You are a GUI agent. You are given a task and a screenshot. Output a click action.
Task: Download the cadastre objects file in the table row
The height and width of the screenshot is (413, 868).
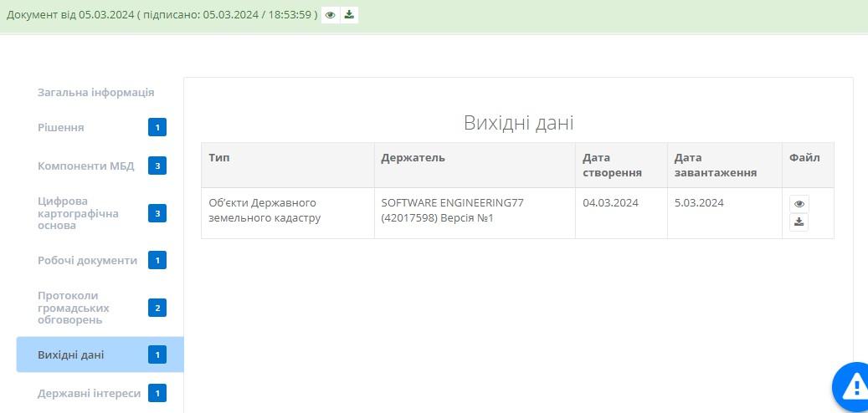(x=799, y=222)
